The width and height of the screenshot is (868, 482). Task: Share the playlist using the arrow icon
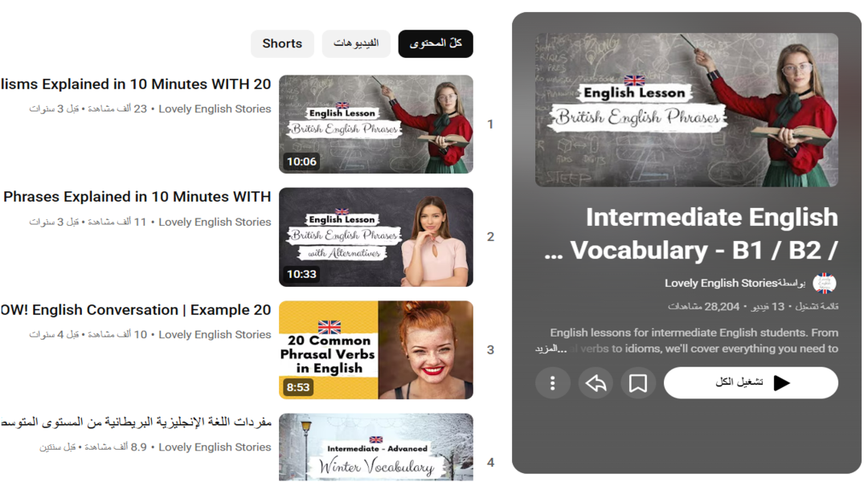click(x=596, y=383)
